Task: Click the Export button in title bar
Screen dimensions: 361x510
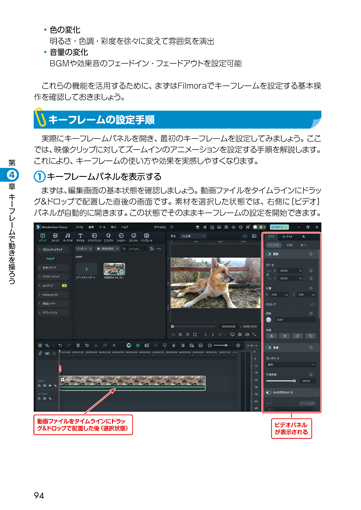Action: click(279, 227)
